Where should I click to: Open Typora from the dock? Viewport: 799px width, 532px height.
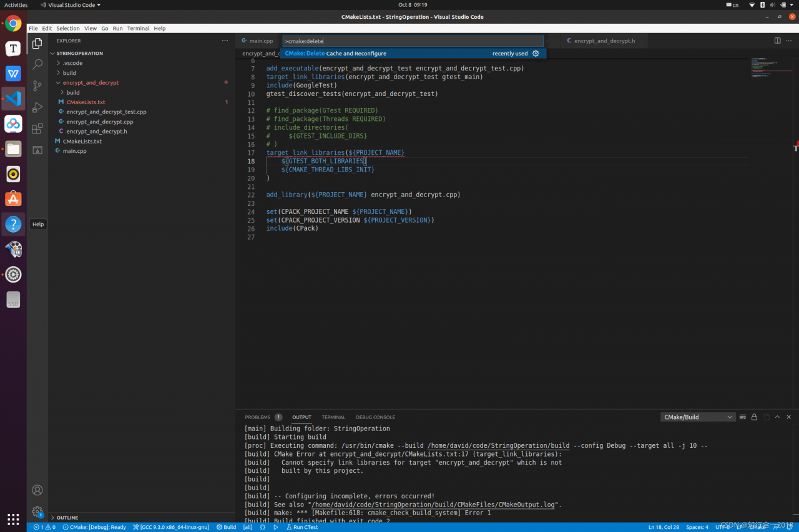click(13, 49)
